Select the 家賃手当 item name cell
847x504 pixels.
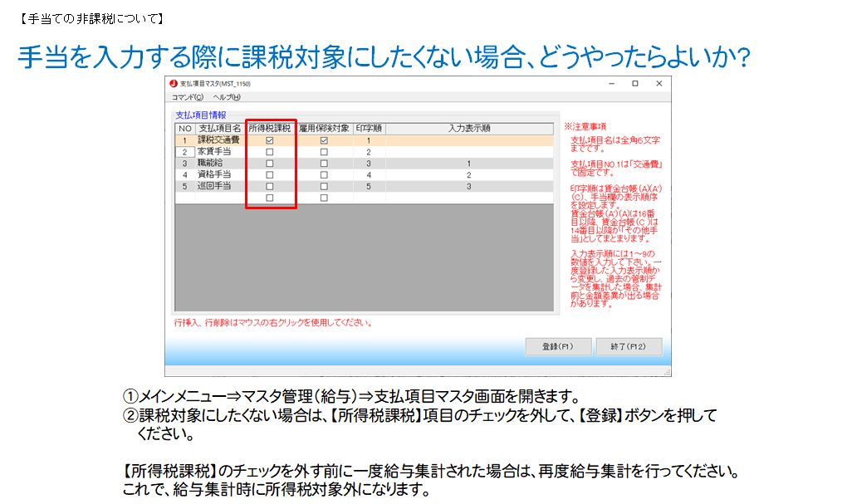point(219,153)
